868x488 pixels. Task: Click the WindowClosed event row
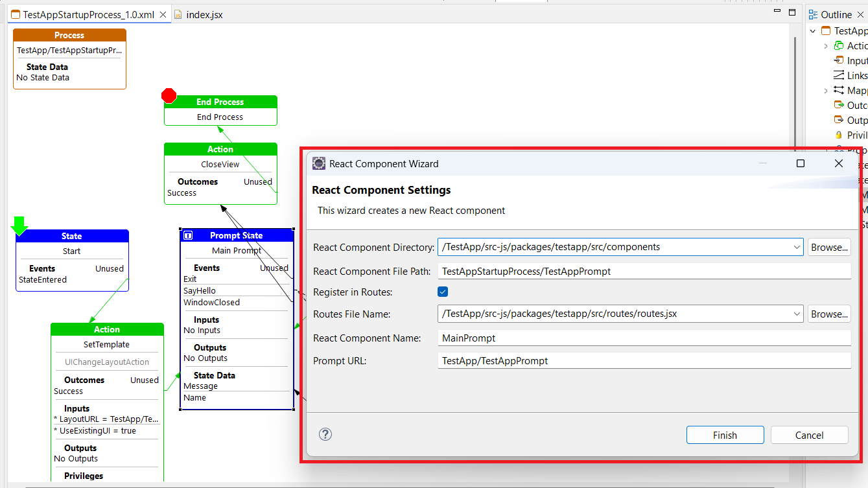coord(237,302)
